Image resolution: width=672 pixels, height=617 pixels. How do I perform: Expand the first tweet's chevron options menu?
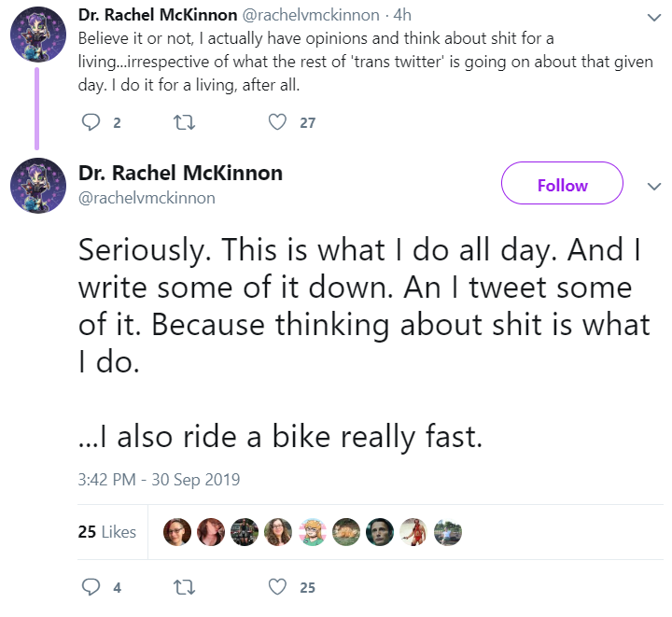pos(654,18)
